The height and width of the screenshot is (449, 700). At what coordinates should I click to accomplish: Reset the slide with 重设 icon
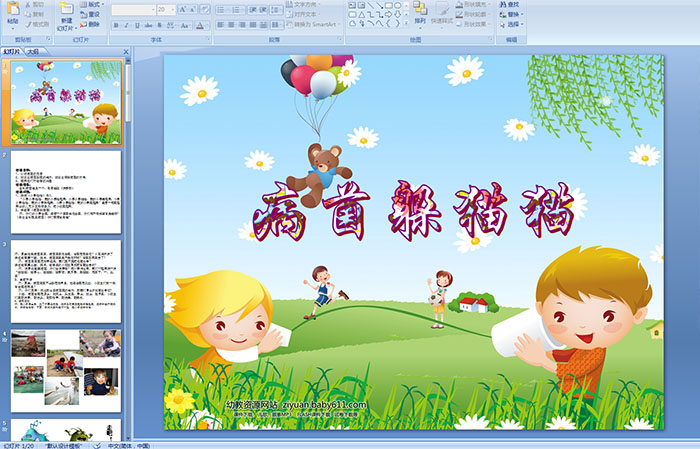83,15
